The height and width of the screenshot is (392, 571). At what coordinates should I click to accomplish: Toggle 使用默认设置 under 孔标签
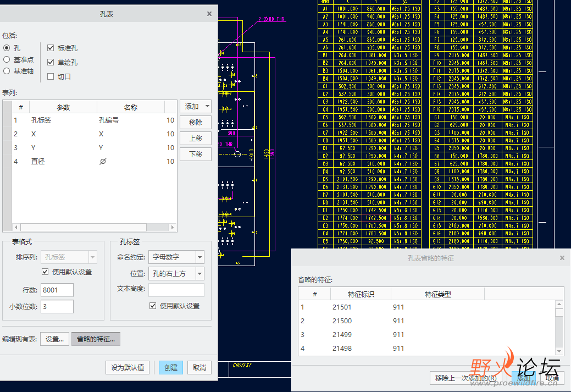153,306
